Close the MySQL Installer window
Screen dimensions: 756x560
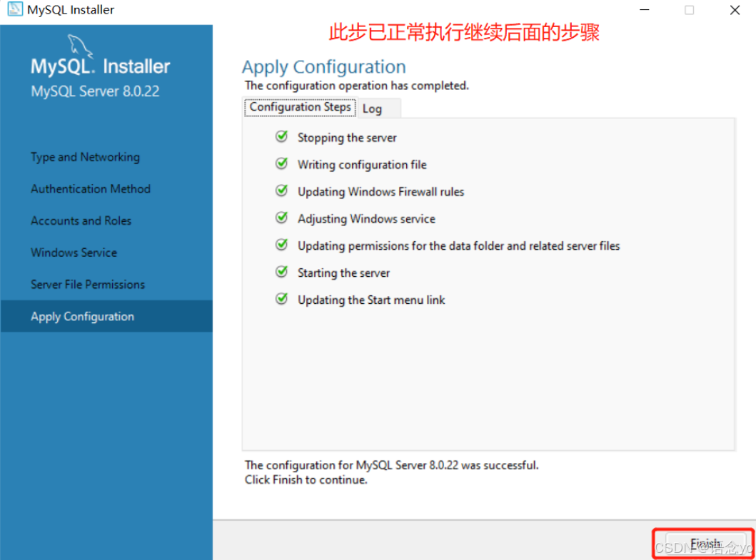735,10
